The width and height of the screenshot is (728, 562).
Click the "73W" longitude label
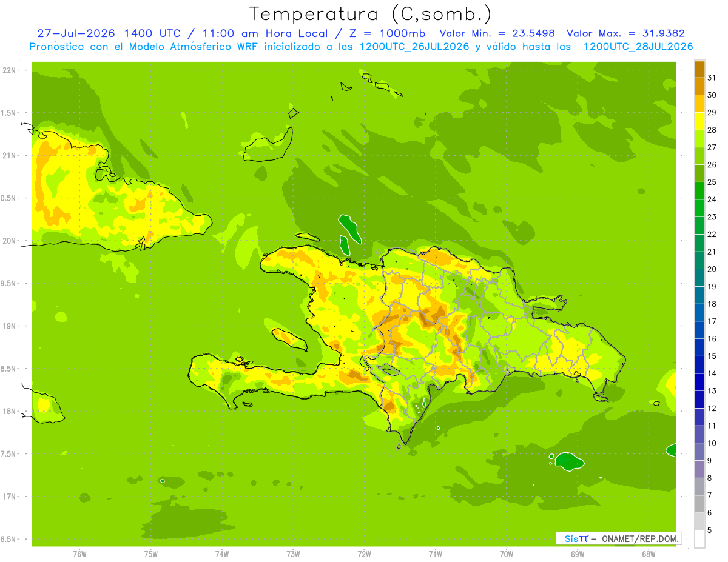coord(293,554)
